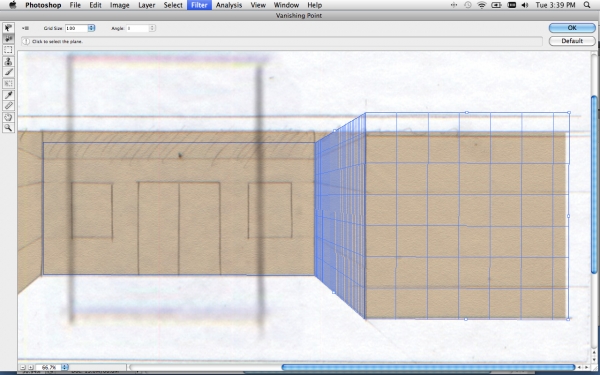This screenshot has width=600, height=375.
Task: Open Spotlight search icon
Action: (587, 5)
